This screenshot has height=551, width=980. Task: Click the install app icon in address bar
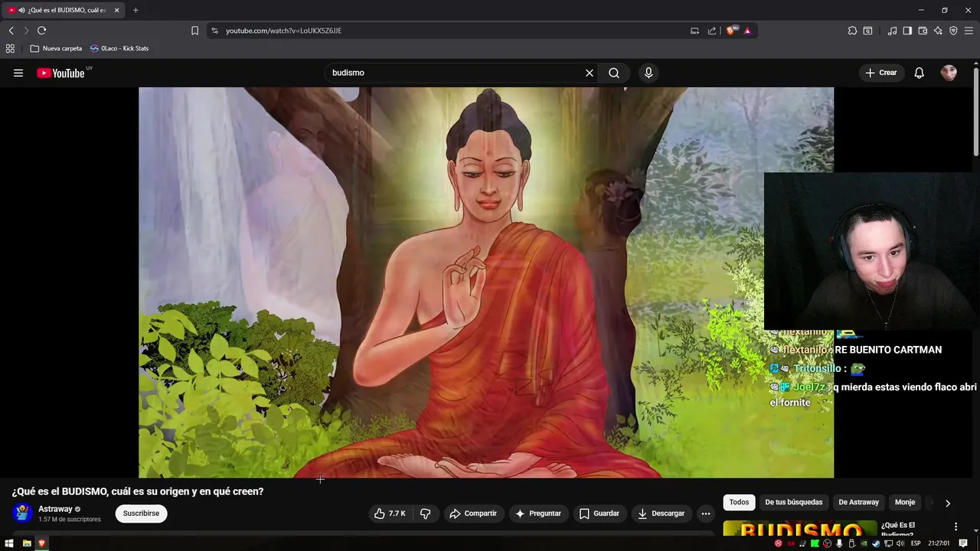[x=694, y=31]
